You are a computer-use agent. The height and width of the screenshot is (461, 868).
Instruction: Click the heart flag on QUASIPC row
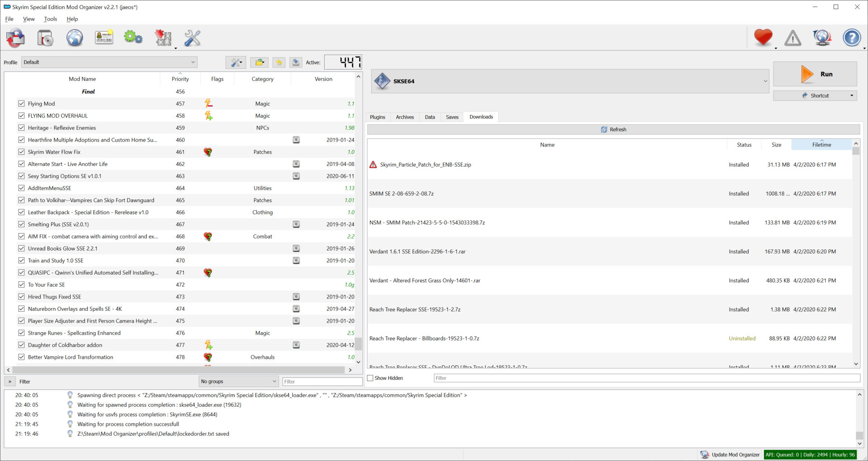click(x=208, y=273)
